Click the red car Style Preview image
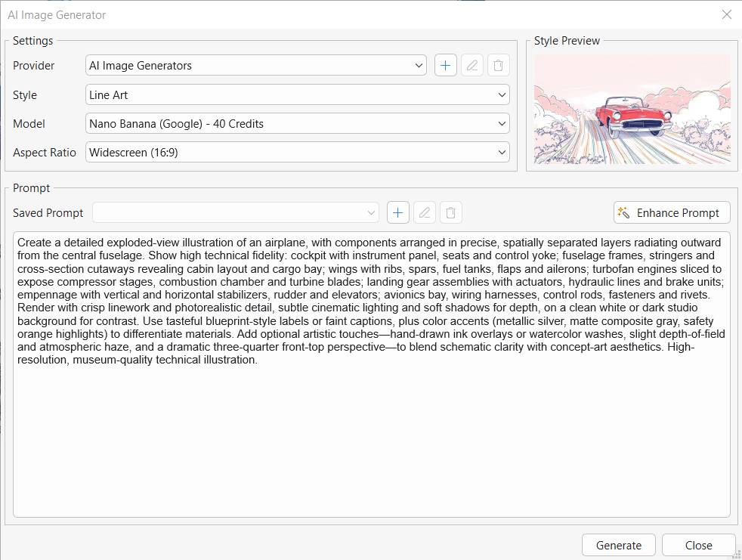This screenshot has height=560, width=742. [632, 110]
